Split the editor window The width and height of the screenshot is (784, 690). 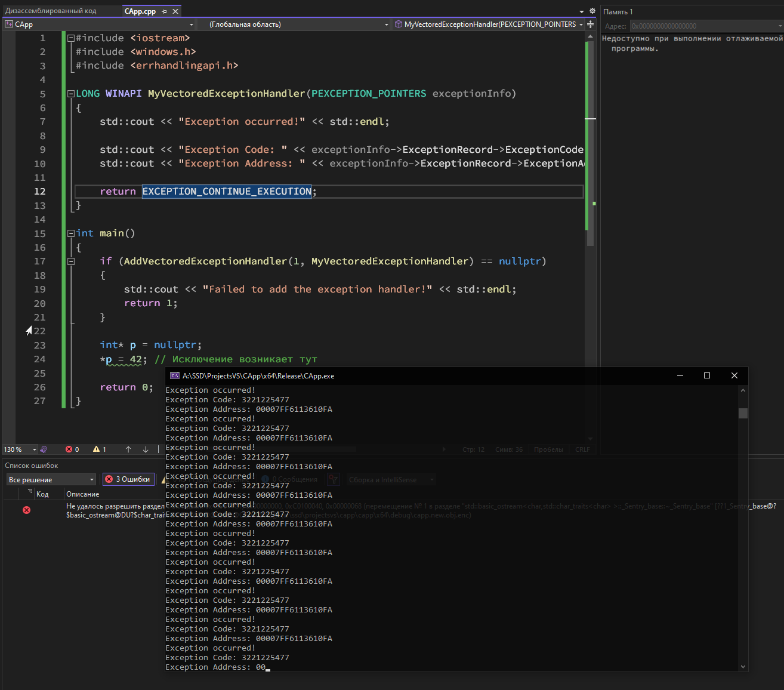(590, 24)
